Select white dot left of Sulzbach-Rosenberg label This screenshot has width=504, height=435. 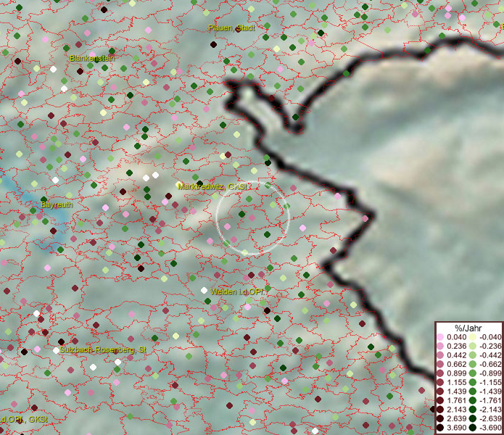tap(56, 350)
